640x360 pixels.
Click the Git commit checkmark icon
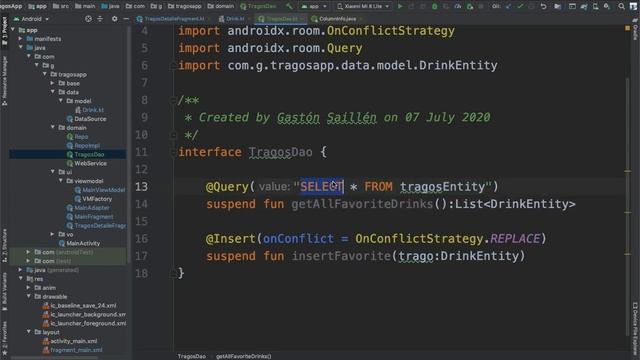coord(520,6)
